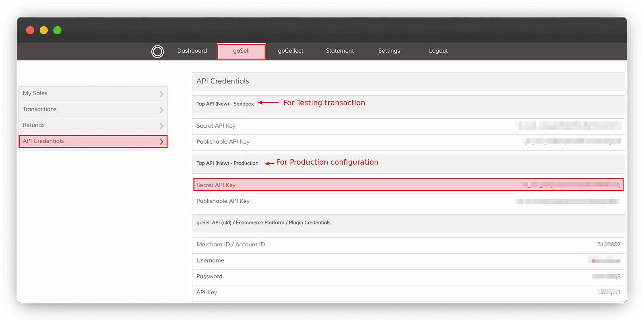This screenshot has width=644, height=320.
Task: Open the Dashboard tab
Action: [192, 51]
